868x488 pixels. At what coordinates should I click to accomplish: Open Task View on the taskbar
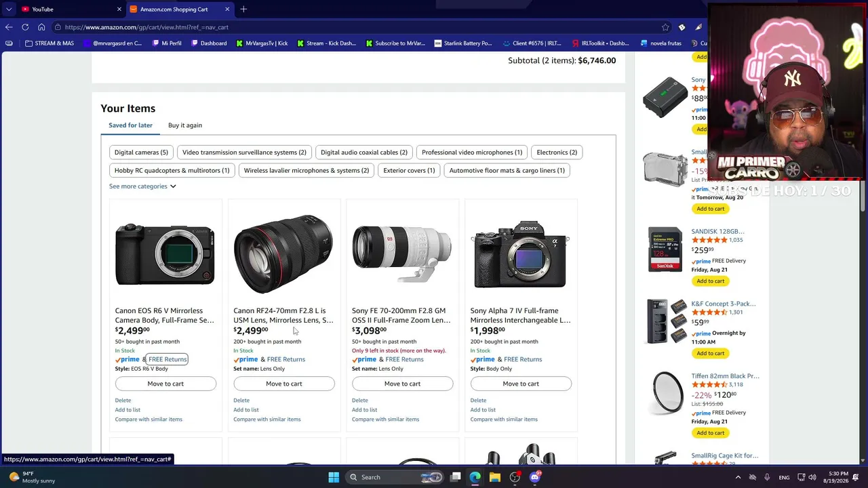[x=456, y=477]
